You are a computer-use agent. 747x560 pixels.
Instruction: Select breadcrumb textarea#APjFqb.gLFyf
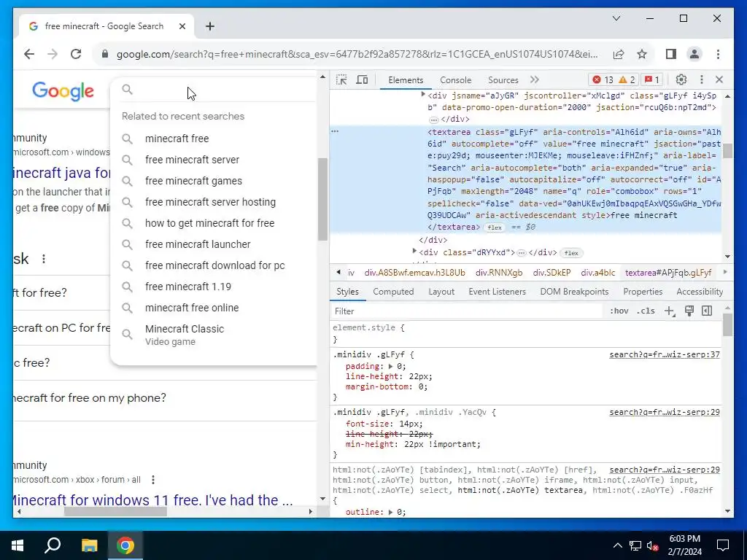coord(668,273)
